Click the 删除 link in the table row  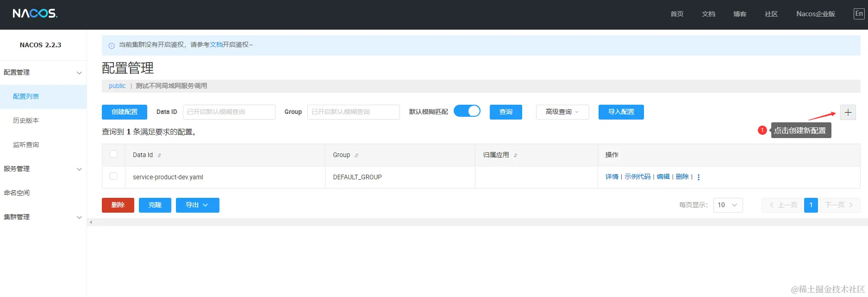click(682, 177)
